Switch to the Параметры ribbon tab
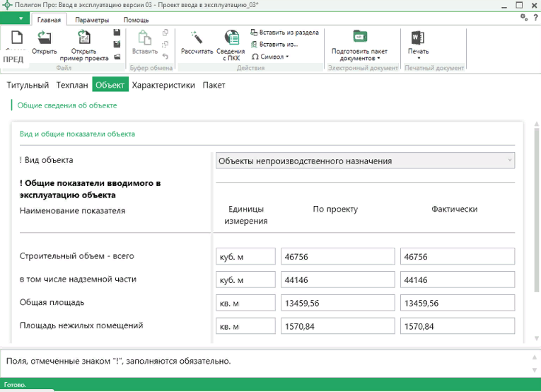The width and height of the screenshot is (541, 392). (92, 20)
